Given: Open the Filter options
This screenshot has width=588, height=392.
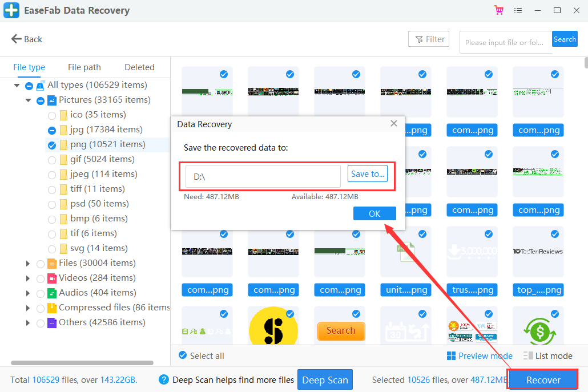Looking at the screenshot, I should (429, 39).
